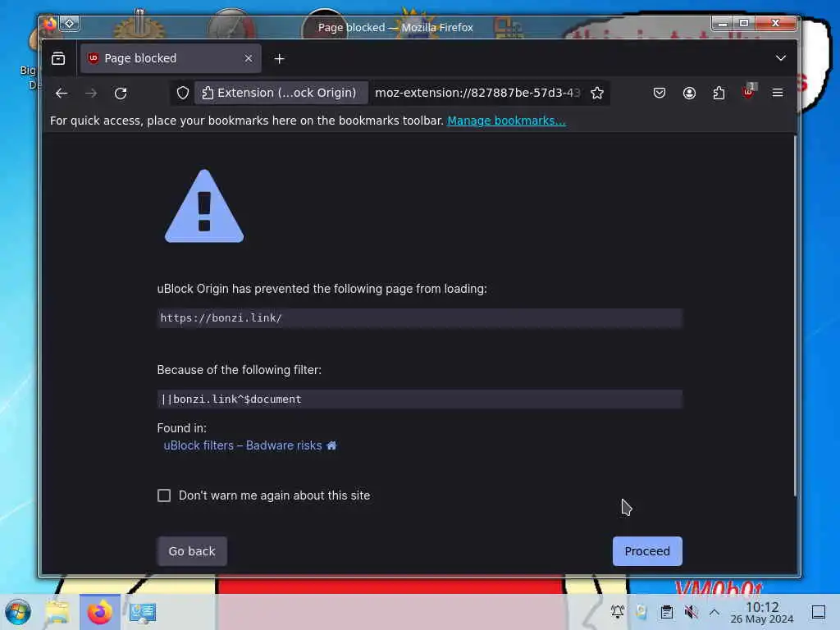Image resolution: width=840 pixels, height=630 pixels.
Task: Open the system settings monitor icon in taskbar
Action: [143, 612]
